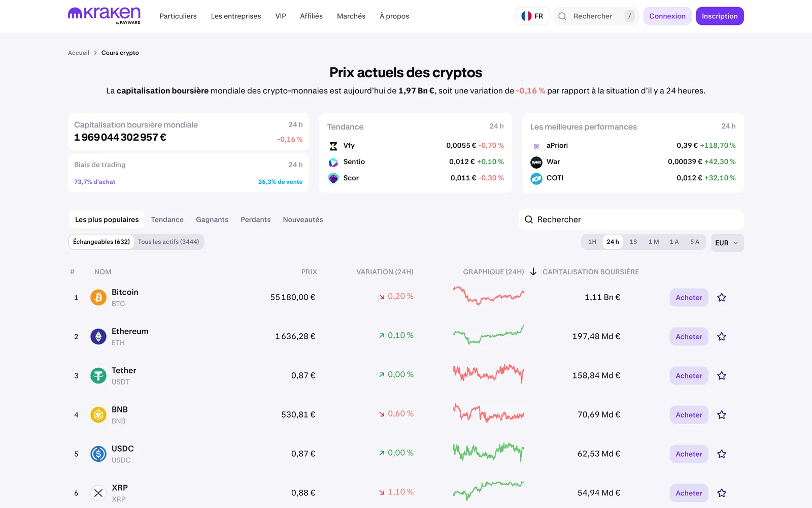This screenshot has width=812, height=508.
Task: Click the COTI token icon
Action: pos(536,178)
